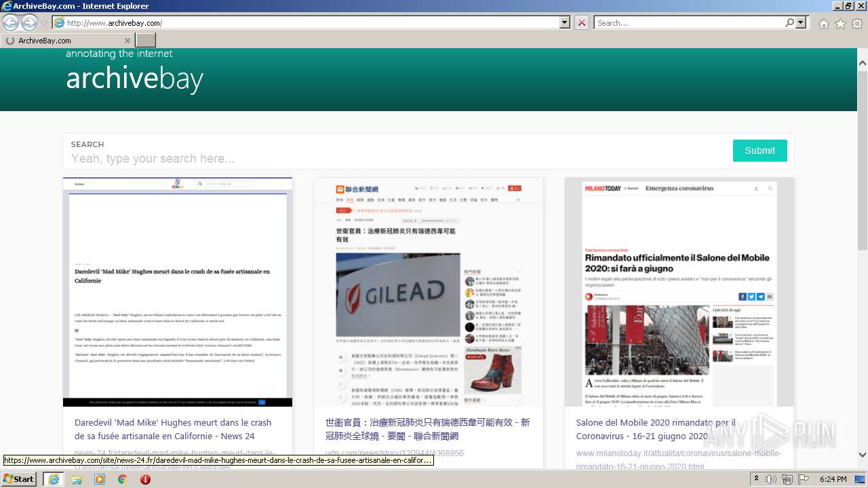Launch Windows Media Player from taskbar
868x488 pixels.
point(100,479)
